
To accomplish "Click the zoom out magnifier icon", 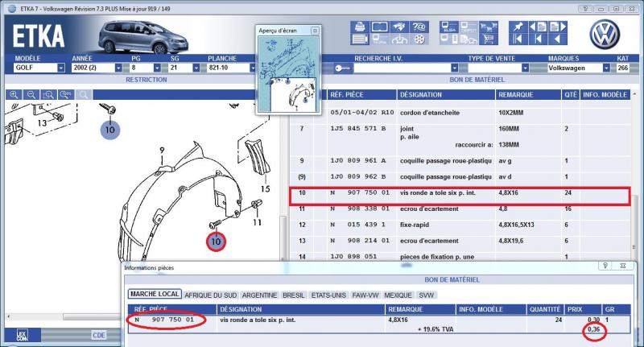I will [x=31, y=95].
